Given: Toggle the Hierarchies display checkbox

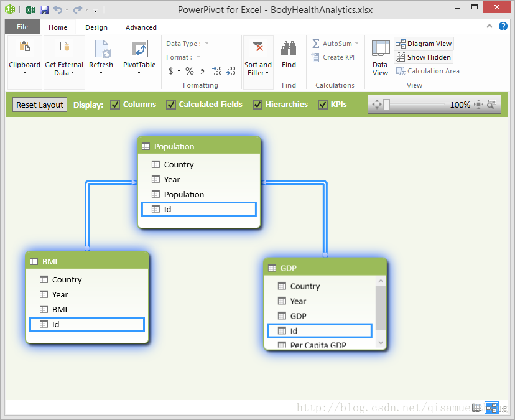Looking at the screenshot, I should [x=257, y=105].
